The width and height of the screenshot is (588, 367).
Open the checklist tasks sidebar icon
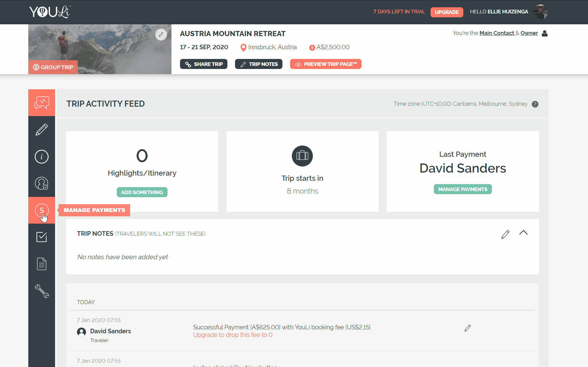[x=42, y=237]
